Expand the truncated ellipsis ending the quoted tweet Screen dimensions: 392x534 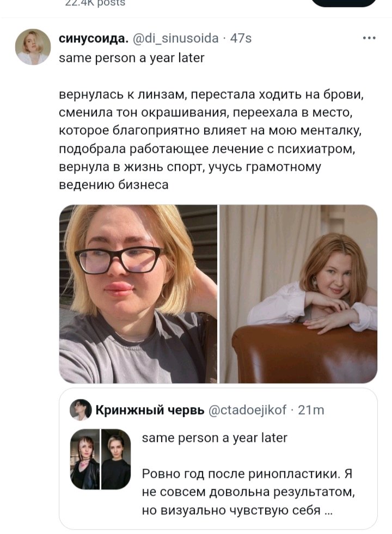tap(329, 512)
